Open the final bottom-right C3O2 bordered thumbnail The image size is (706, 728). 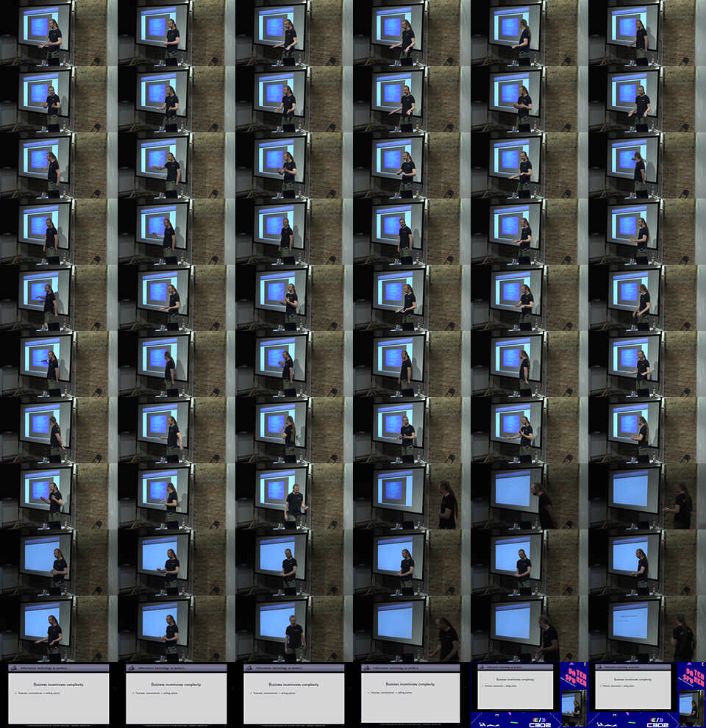tap(647, 695)
